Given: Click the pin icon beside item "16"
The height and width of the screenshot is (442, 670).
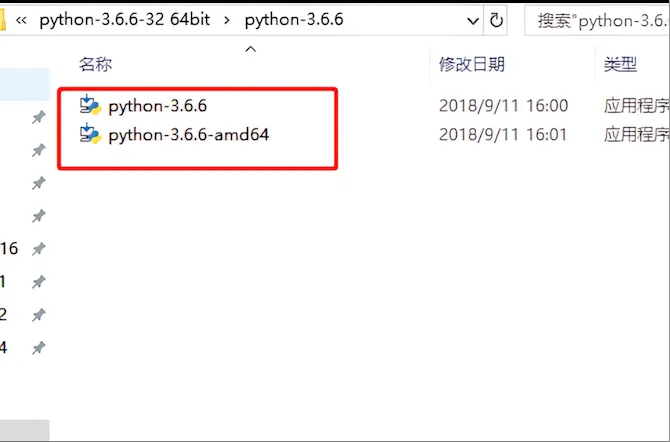Looking at the screenshot, I should point(38,249).
